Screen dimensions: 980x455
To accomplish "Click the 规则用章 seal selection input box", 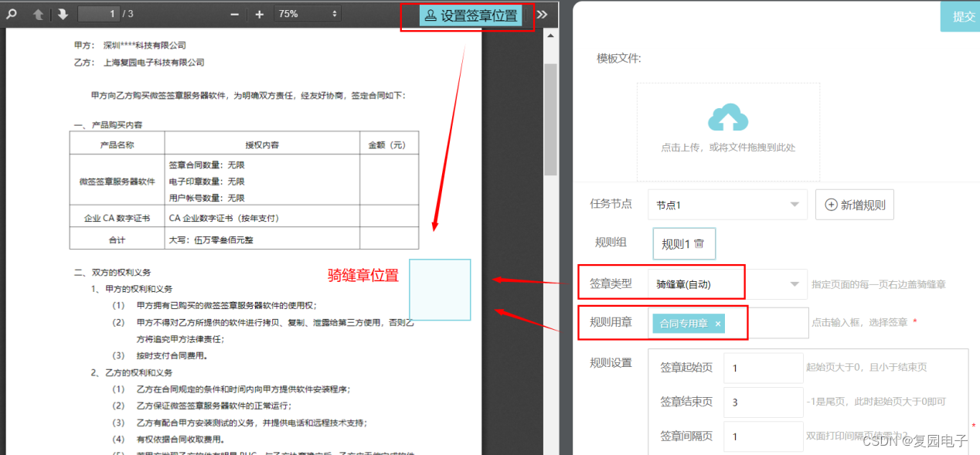I will pos(727,323).
